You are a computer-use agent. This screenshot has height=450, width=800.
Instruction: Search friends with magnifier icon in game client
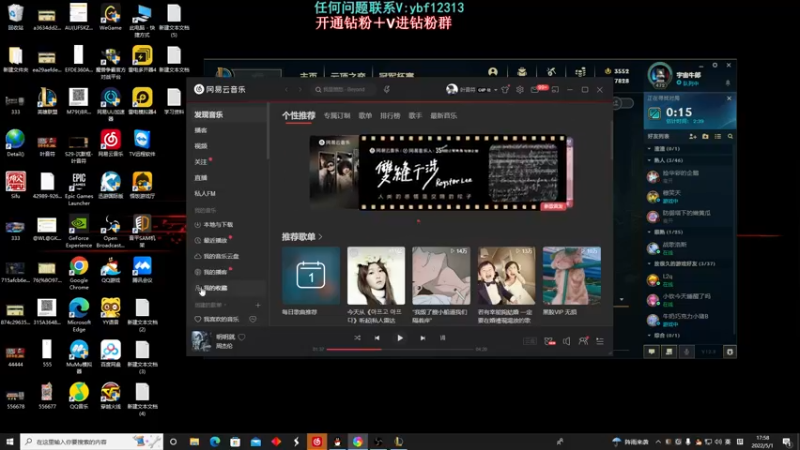pyautogui.click(x=730, y=136)
